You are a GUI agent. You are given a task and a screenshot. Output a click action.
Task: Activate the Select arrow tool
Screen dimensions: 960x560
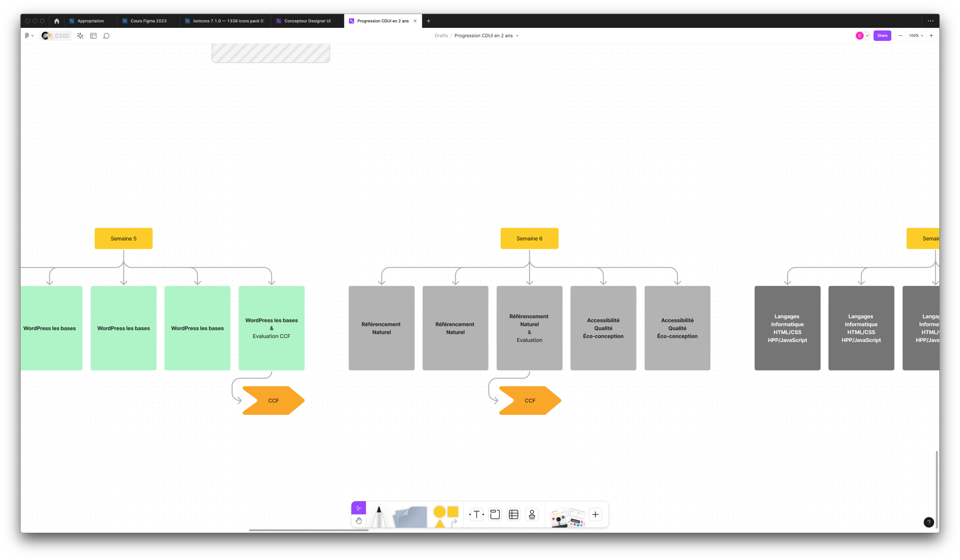[x=358, y=508]
